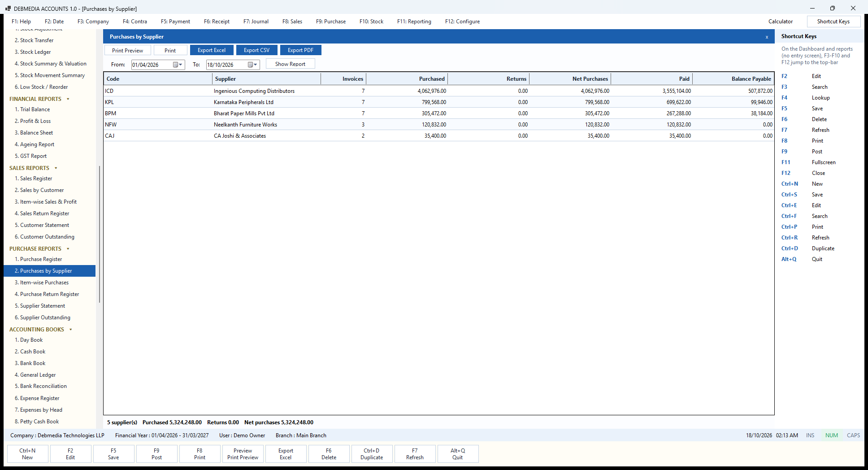Click the F5 Save bottom button

113,454
